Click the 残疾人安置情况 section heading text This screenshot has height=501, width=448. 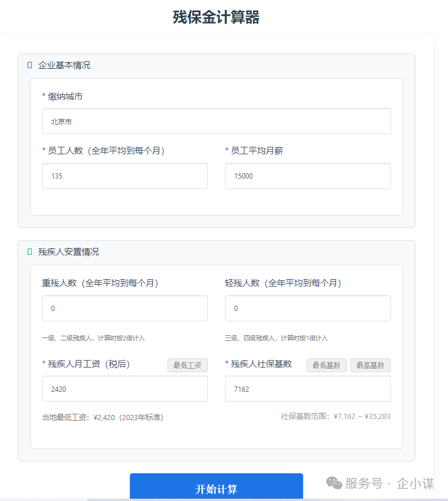tap(68, 252)
